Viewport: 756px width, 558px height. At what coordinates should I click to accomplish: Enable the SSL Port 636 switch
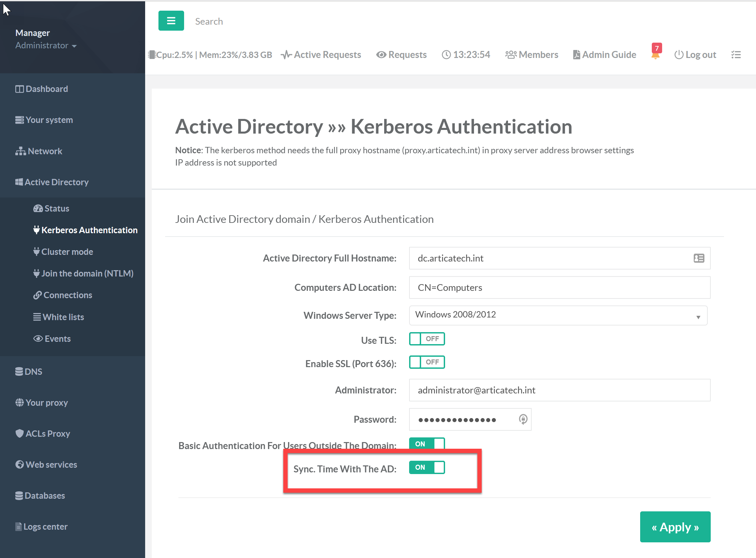(426, 362)
